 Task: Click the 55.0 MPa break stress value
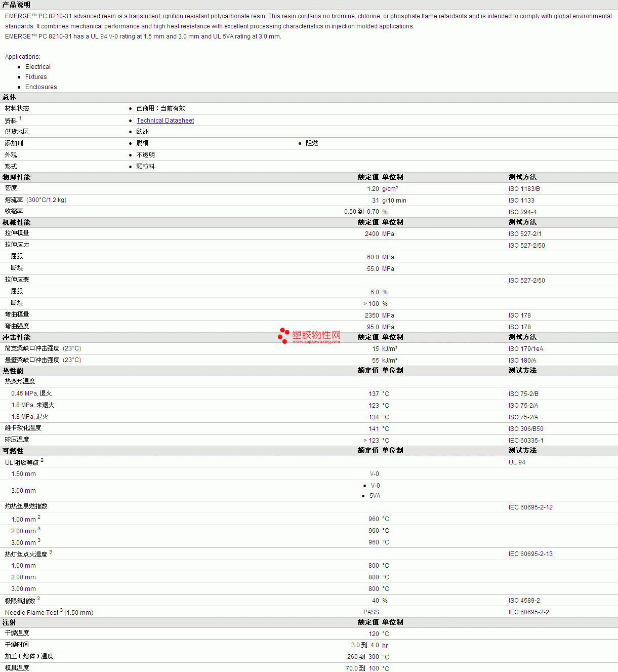[x=381, y=269]
